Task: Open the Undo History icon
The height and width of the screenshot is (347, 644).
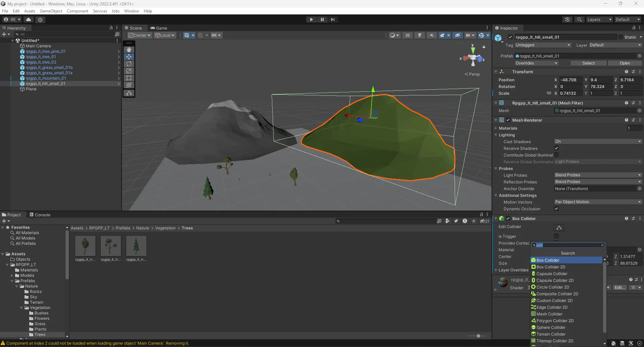Action: [567, 19]
